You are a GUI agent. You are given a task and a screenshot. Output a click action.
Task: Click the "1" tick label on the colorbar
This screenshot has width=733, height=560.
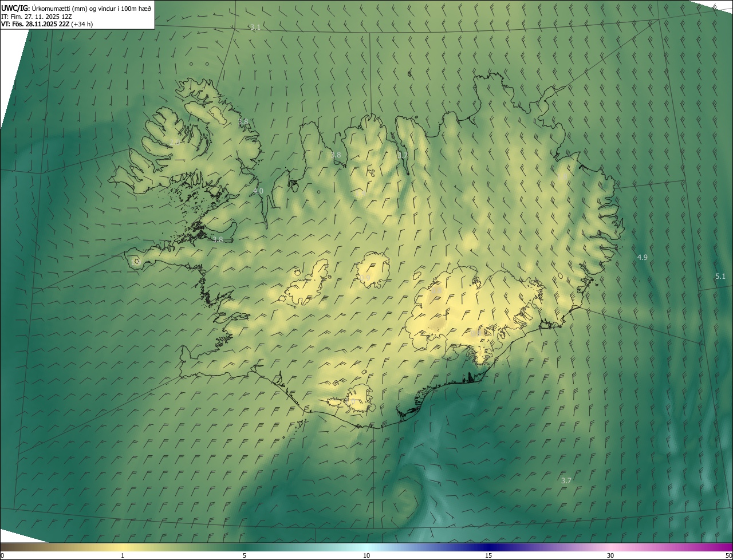pos(123,555)
